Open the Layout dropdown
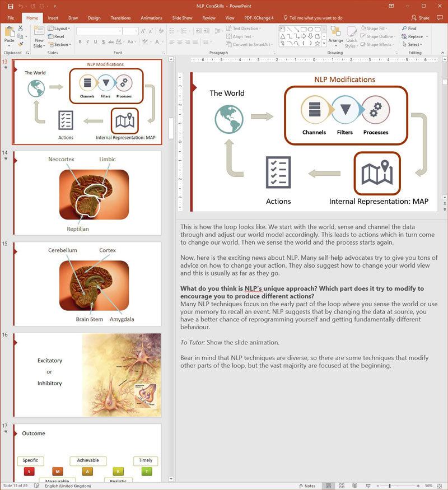This screenshot has height=490, width=448. pyautogui.click(x=59, y=28)
